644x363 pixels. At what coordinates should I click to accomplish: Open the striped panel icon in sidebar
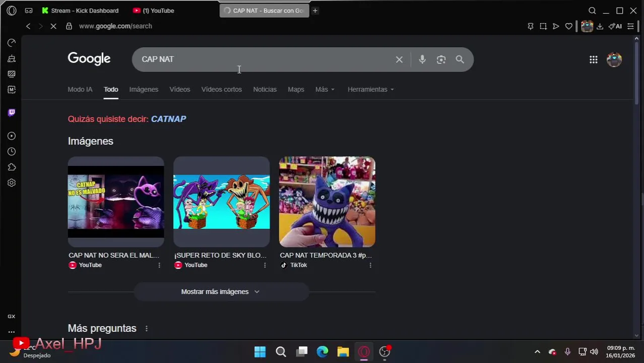point(12,74)
